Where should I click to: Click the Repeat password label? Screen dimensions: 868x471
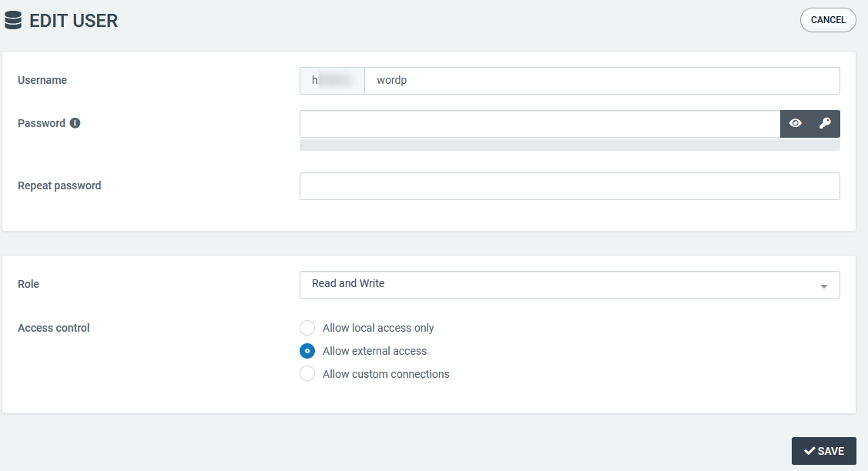pos(59,186)
